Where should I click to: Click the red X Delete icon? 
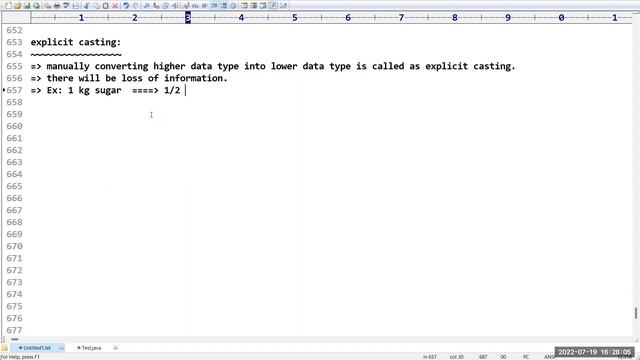tap(115, 6)
